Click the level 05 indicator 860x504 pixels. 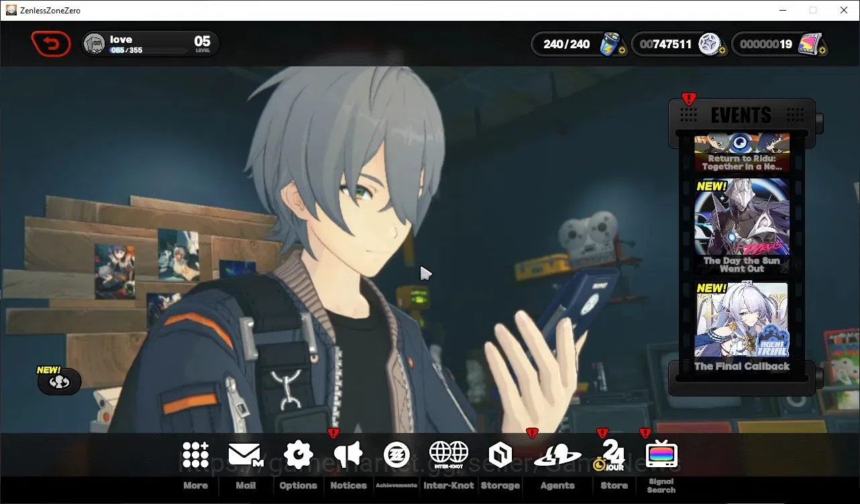tap(203, 44)
